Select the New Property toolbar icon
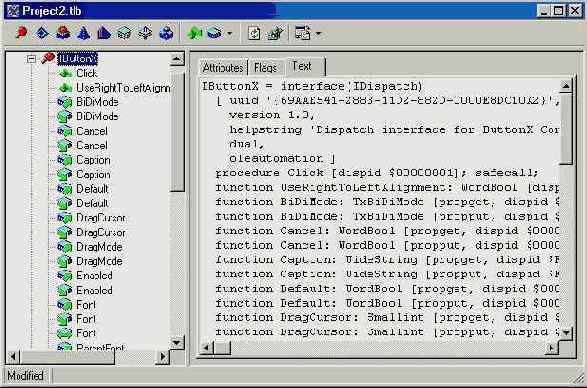 coord(215,33)
